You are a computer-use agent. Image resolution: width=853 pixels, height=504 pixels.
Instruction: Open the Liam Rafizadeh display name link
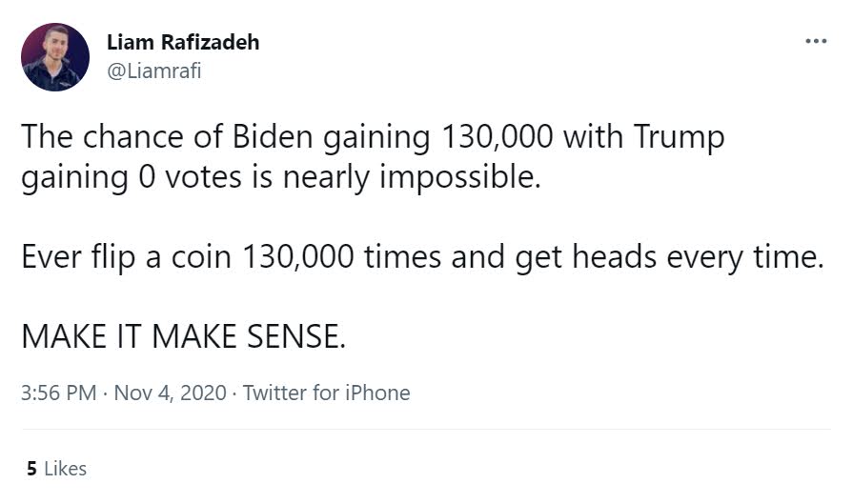pyautogui.click(x=181, y=44)
